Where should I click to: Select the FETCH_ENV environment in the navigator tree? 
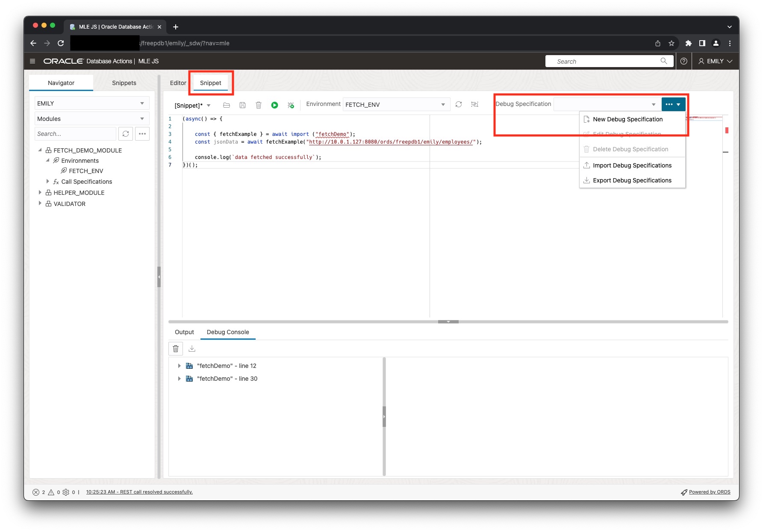pos(87,170)
